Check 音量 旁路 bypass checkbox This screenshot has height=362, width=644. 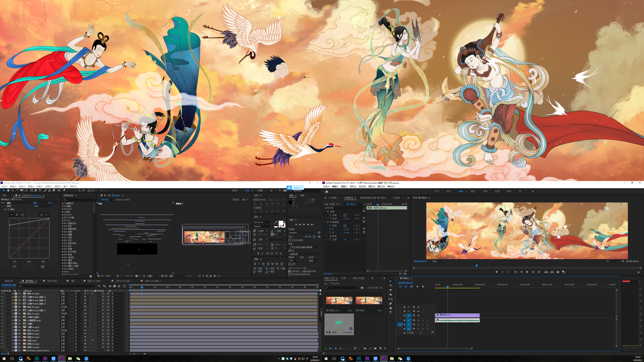pos(345,215)
